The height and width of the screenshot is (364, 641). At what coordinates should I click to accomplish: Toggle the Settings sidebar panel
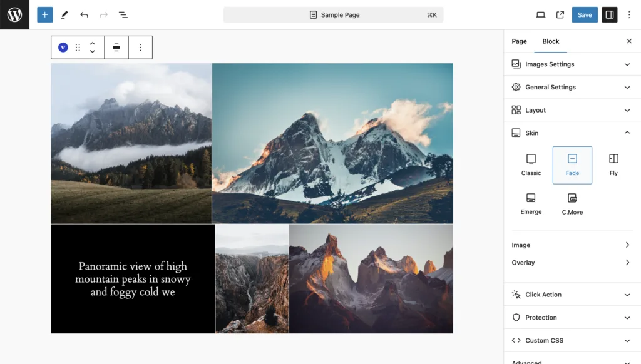(609, 14)
